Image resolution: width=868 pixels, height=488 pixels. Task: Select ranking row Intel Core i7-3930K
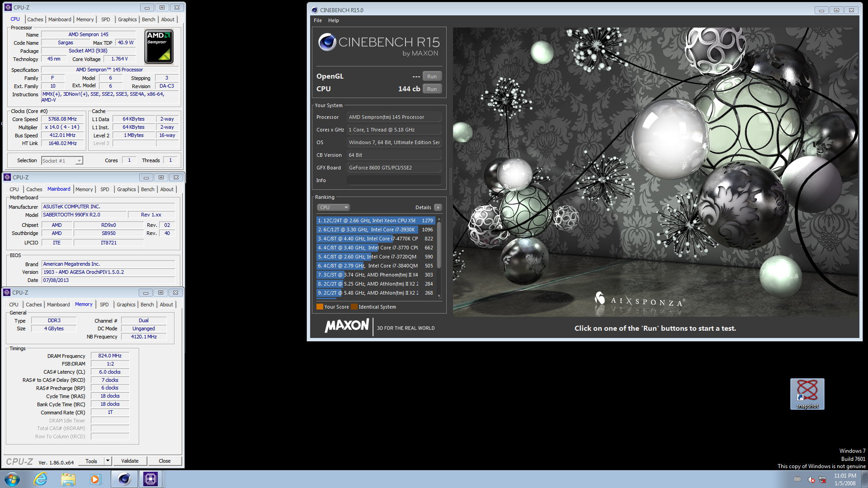click(375, 230)
